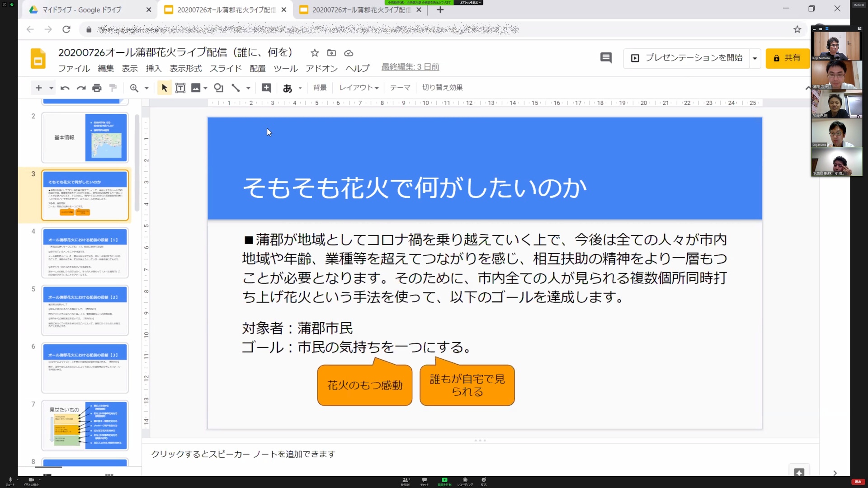The height and width of the screenshot is (488, 868).
Task: Activate the paint format tool
Action: (x=113, y=88)
